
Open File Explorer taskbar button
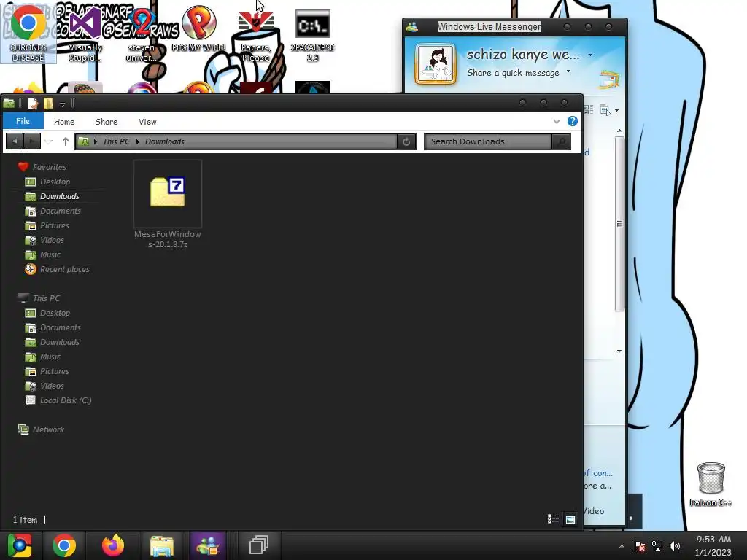[161, 545]
